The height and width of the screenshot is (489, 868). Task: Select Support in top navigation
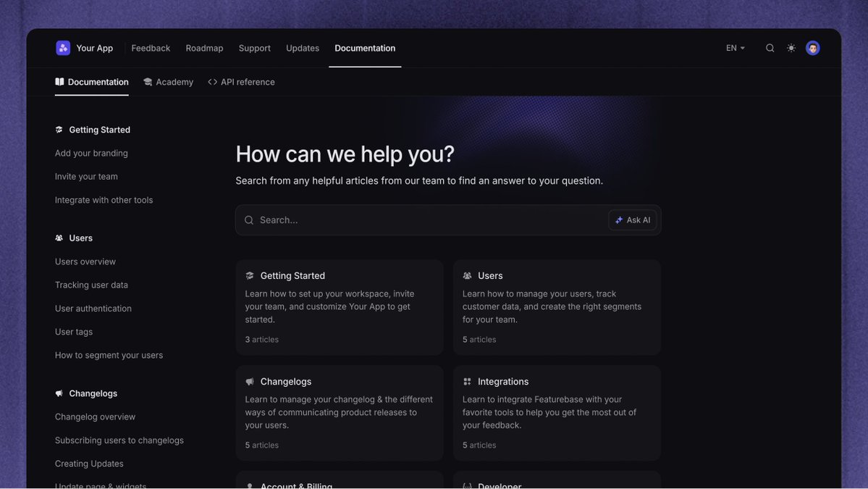click(255, 49)
